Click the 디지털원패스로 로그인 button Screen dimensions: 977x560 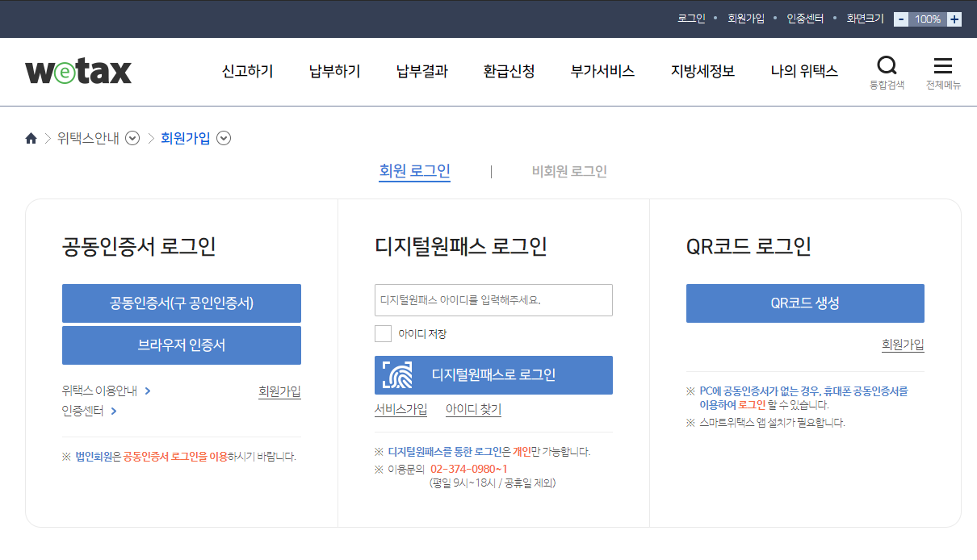click(493, 375)
